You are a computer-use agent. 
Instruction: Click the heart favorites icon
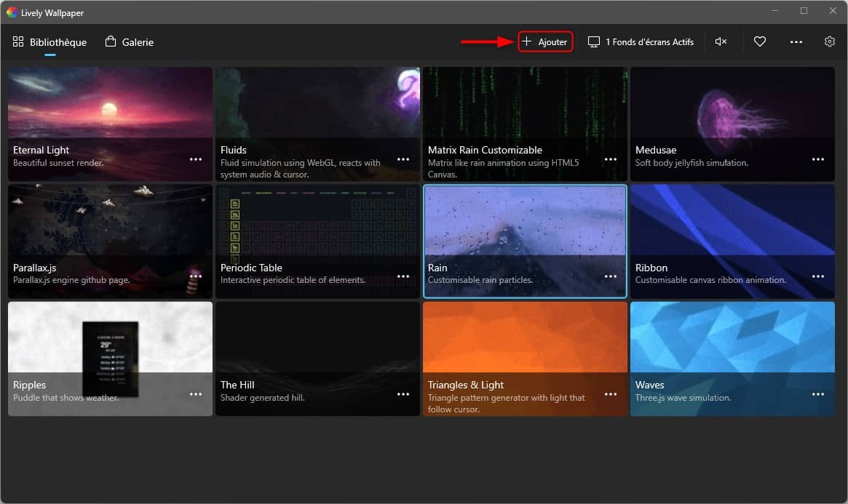tap(760, 41)
